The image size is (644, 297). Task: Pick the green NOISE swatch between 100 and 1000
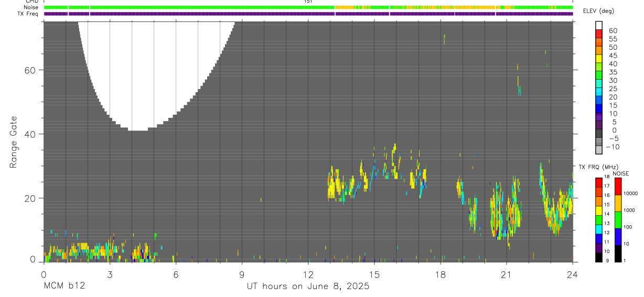tap(618, 220)
